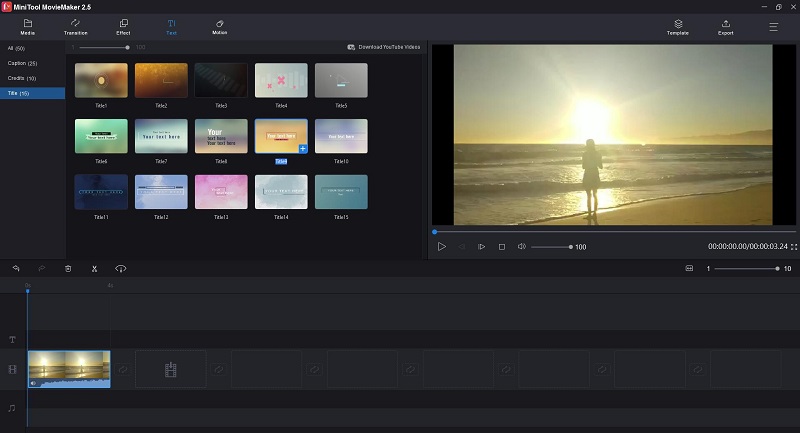This screenshot has height=433, width=800.
Task: Delete the selected clip with trash icon
Action: pos(68,268)
